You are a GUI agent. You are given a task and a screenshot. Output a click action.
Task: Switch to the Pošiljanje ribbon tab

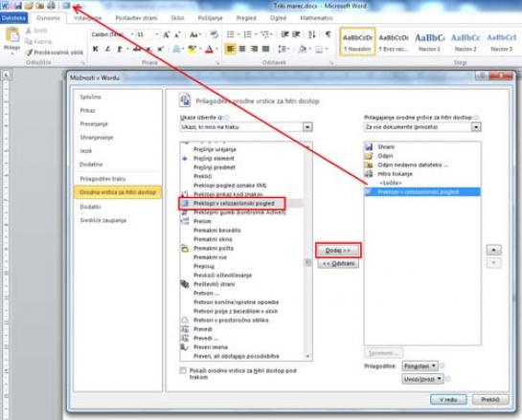point(210,18)
